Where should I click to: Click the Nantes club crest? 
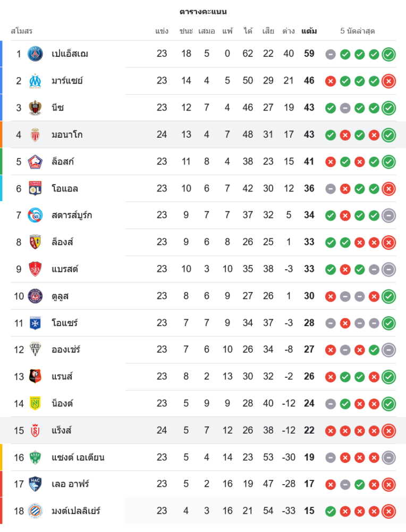tap(35, 403)
